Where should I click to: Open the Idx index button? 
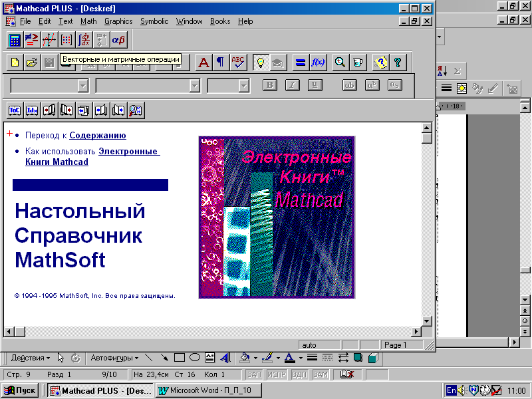pyautogui.click(x=32, y=110)
